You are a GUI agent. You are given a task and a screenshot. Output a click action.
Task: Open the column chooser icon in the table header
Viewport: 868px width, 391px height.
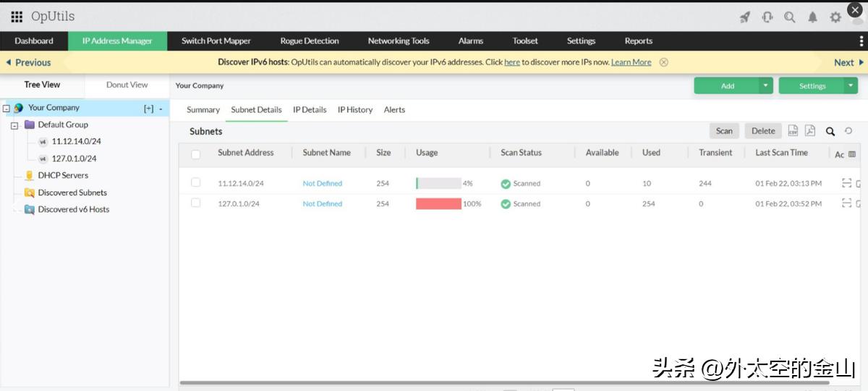click(x=851, y=154)
